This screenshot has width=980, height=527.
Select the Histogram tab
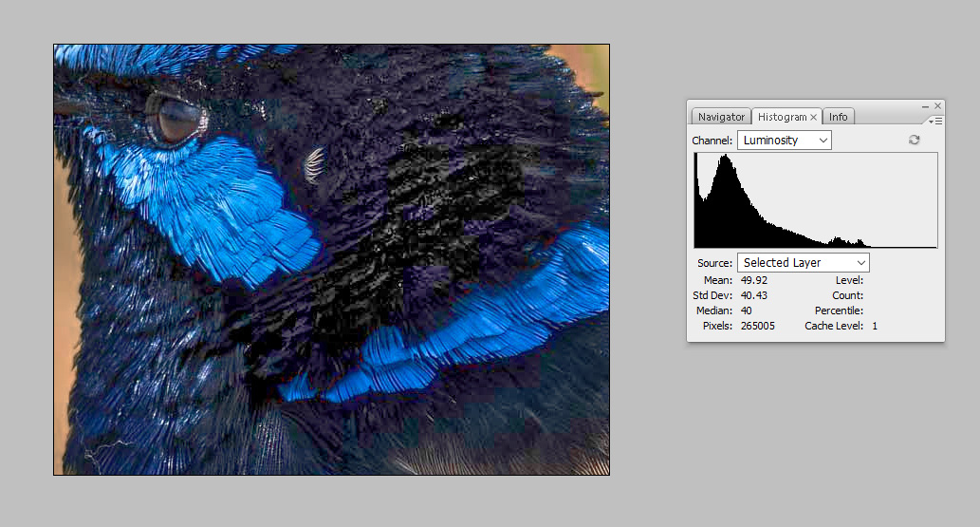pos(782,117)
